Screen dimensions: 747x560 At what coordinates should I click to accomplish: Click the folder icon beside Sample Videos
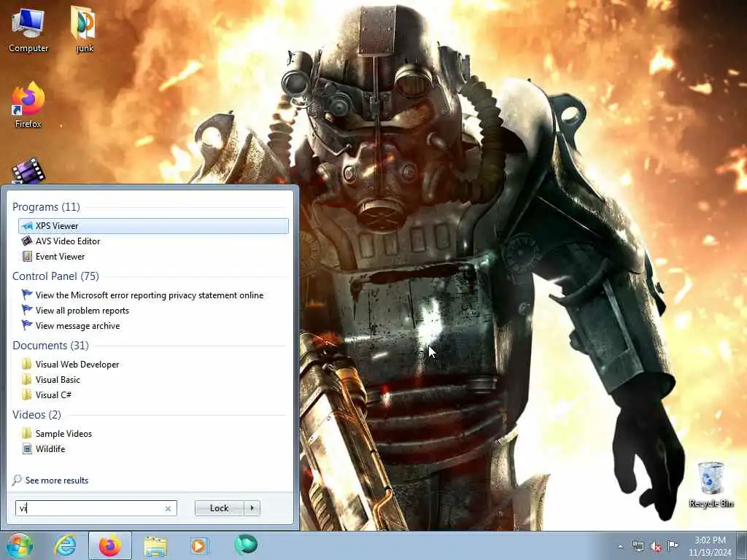pyautogui.click(x=27, y=433)
